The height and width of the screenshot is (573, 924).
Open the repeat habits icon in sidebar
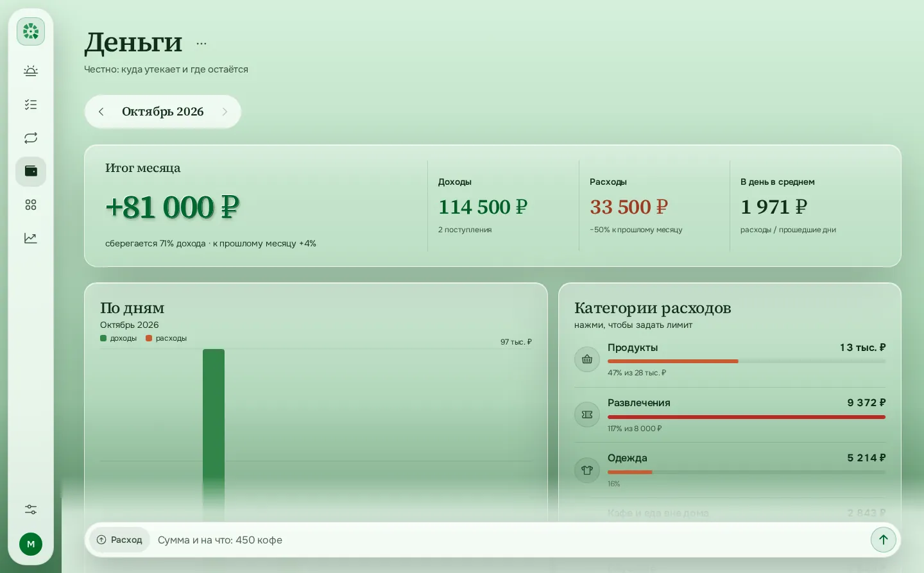coord(31,138)
